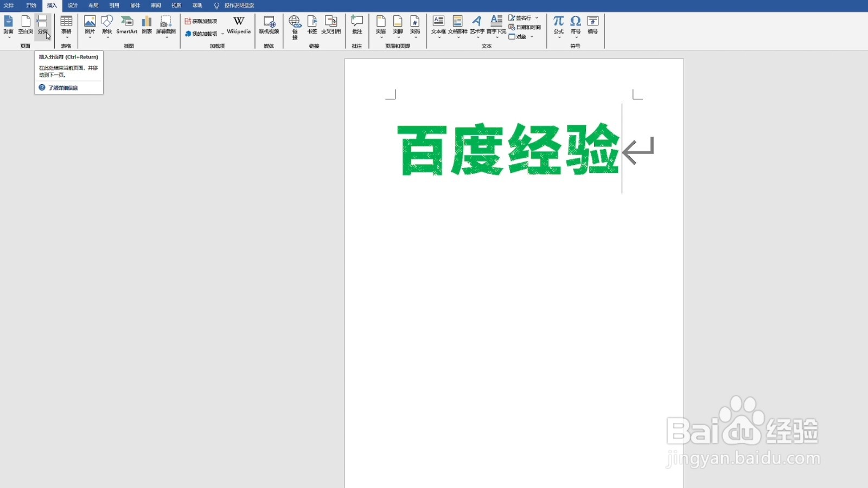Open document parts (文档部件) menu
868x488 pixels.
pos(457,26)
